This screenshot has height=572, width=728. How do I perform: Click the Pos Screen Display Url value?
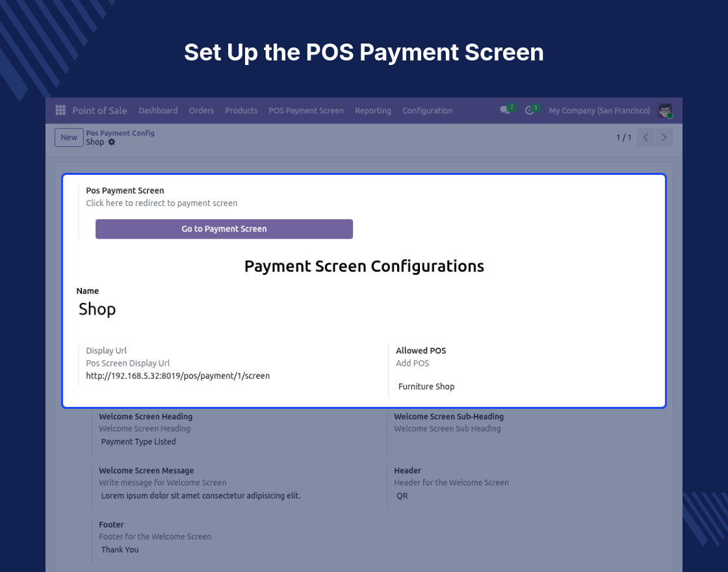click(x=178, y=376)
